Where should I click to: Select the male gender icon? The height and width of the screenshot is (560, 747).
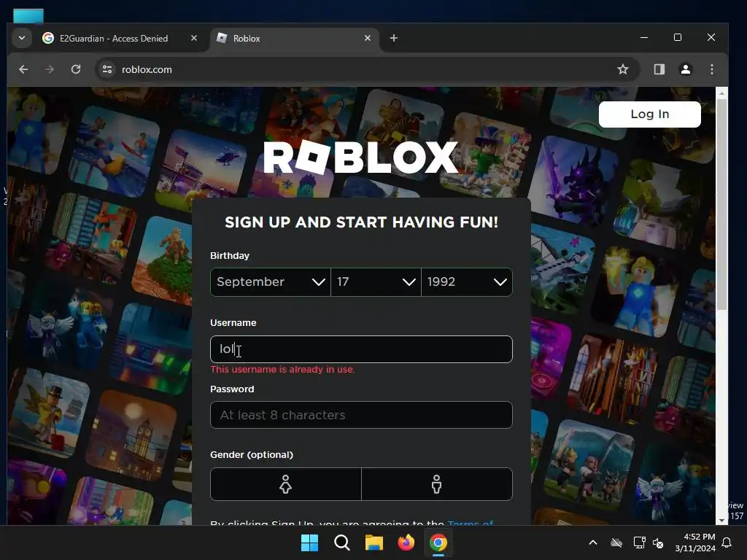click(437, 484)
